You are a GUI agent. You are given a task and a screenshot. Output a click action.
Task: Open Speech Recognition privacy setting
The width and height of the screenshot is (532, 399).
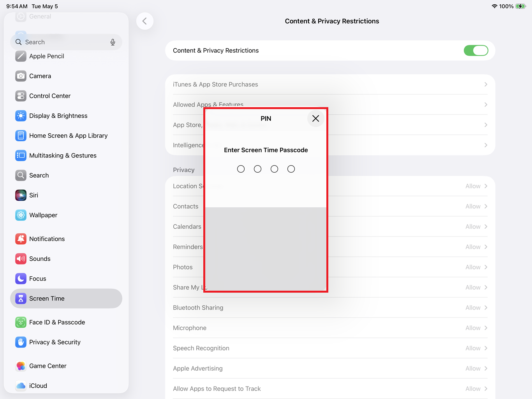click(x=330, y=348)
